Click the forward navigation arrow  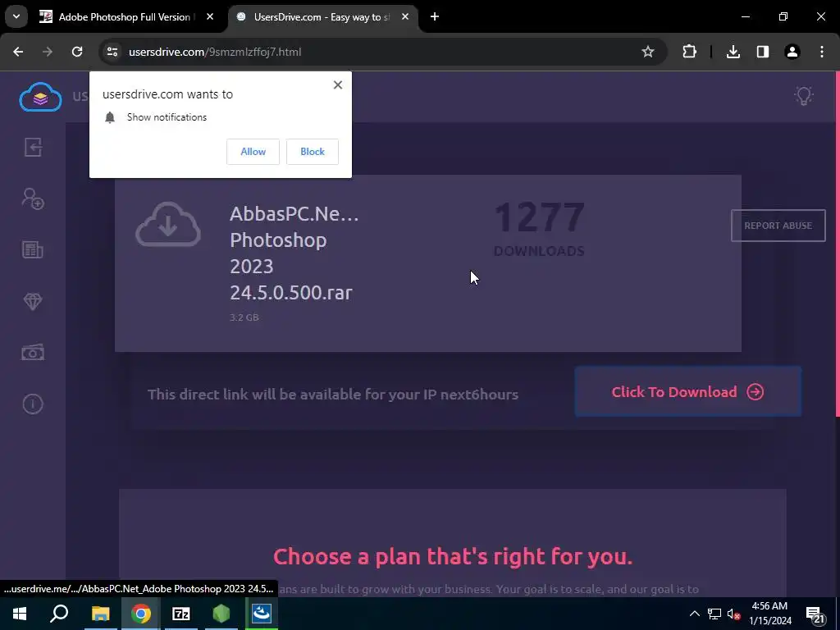[48, 52]
